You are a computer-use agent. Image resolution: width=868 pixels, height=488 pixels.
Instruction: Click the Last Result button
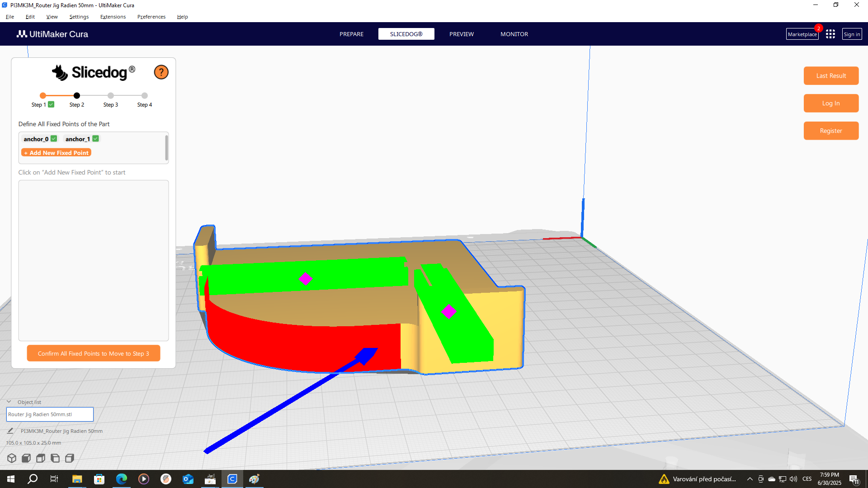tap(831, 76)
